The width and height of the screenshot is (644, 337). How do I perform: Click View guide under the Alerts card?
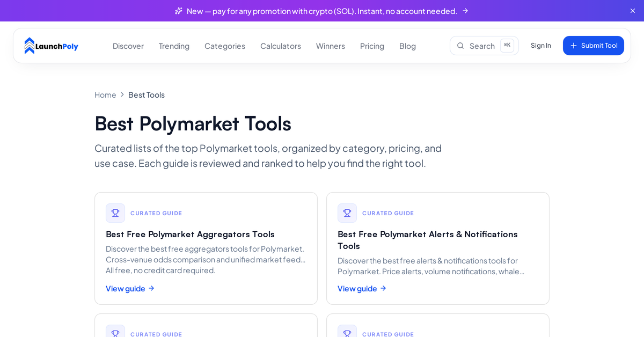tap(362, 288)
